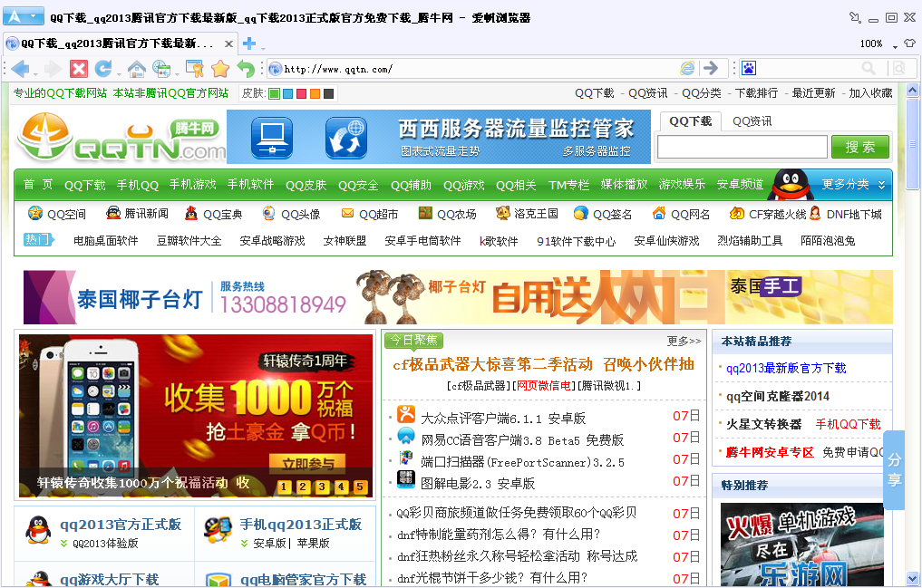This screenshot has width=922, height=588.
Task: Open the 手机QQ下载 red link
Action: click(x=848, y=424)
